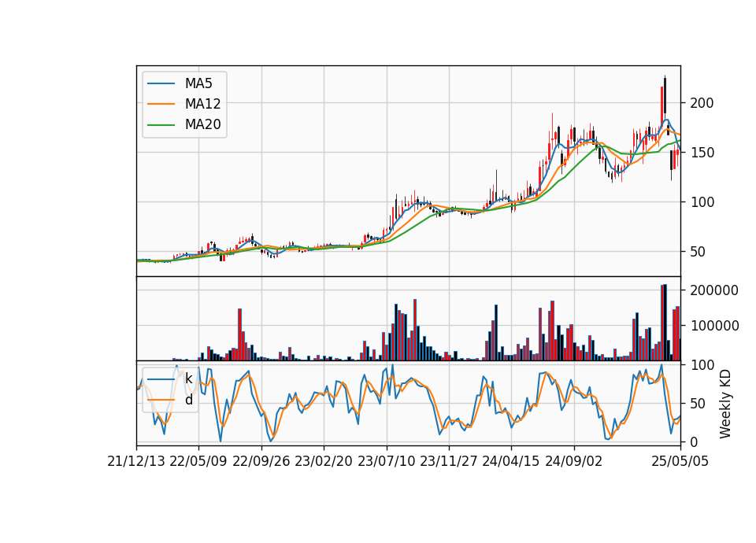
Task: Click the highest volume bar above 200000
Action: tap(665, 323)
